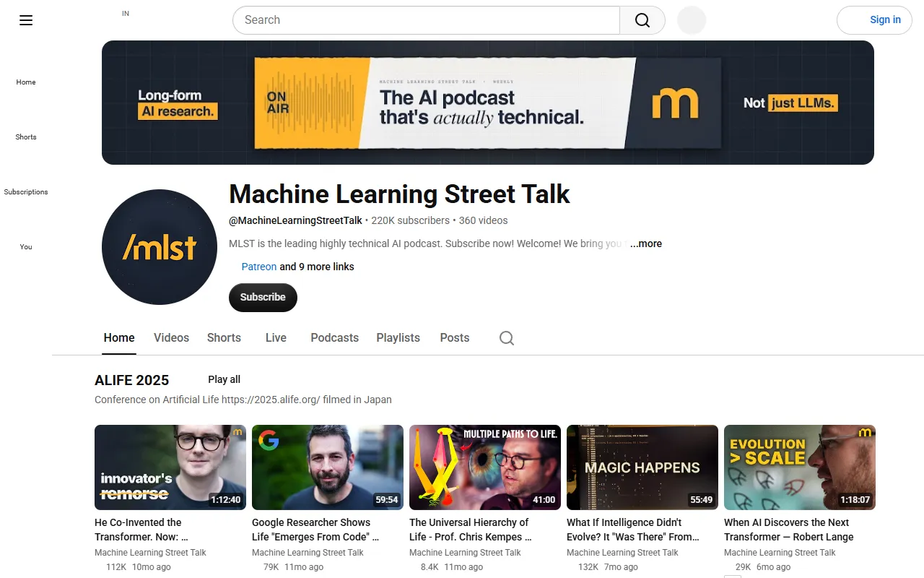
Task: Click the round button beside the search button
Action: pyautogui.click(x=692, y=20)
